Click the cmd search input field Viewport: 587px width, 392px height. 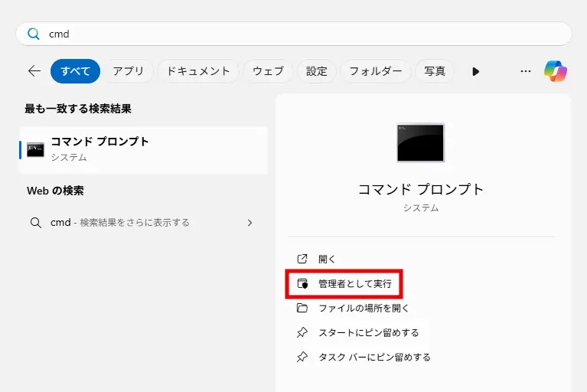tap(294, 34)
